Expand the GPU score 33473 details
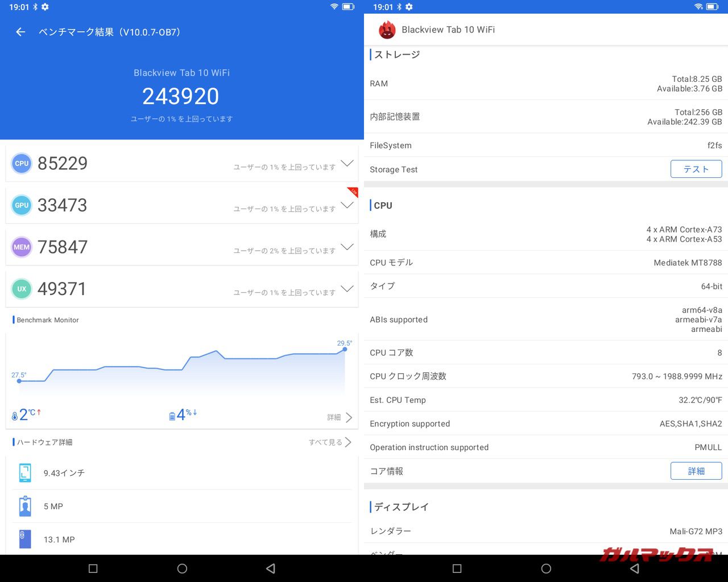The image size is (728, 582). 347,205
